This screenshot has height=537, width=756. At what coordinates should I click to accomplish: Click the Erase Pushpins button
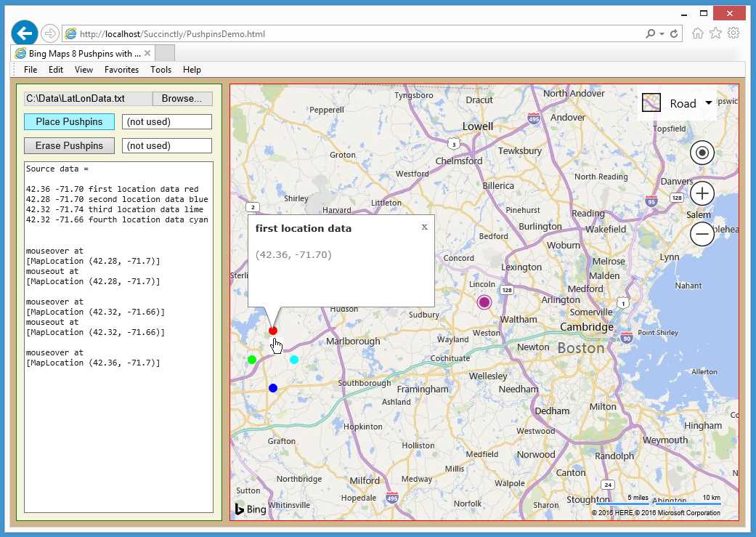point(70,146)
